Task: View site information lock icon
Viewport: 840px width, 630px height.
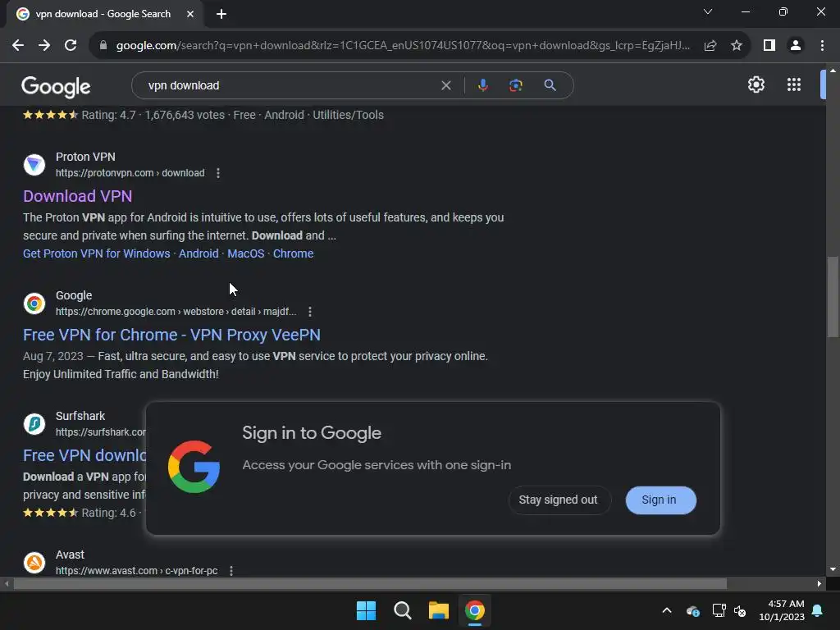Action: [103, 46]
